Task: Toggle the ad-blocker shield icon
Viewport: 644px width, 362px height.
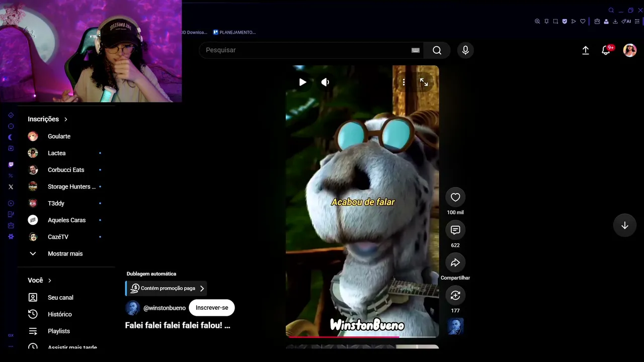Action: pyautogui.click(x=565, y=21)
